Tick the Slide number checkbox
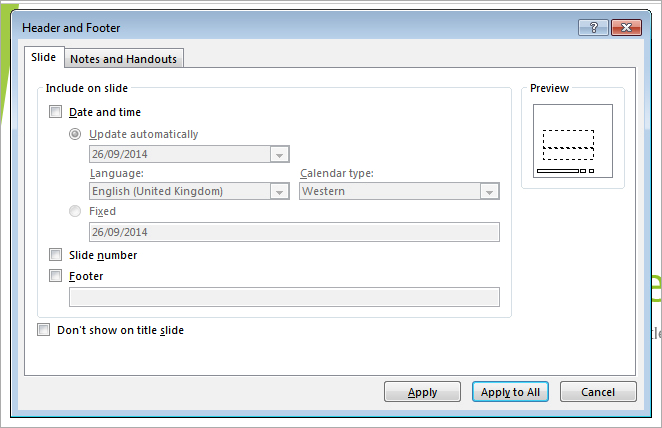Viewport: 662px width, 428px height. (x=55, y=255)
